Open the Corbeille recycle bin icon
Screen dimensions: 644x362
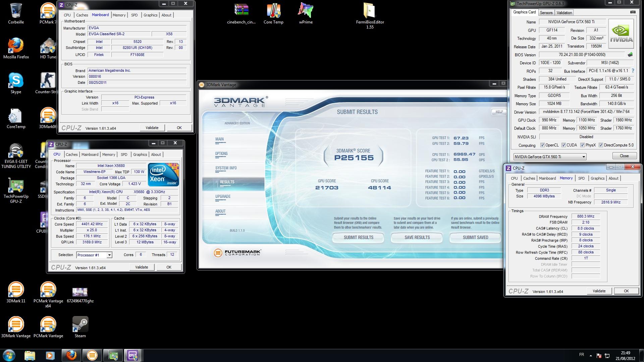16,13
